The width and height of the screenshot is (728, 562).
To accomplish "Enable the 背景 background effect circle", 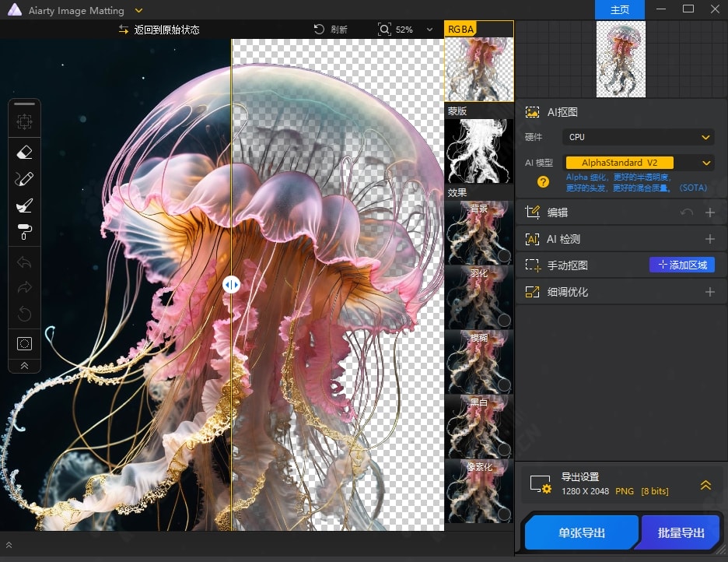I will click(503, 255).
